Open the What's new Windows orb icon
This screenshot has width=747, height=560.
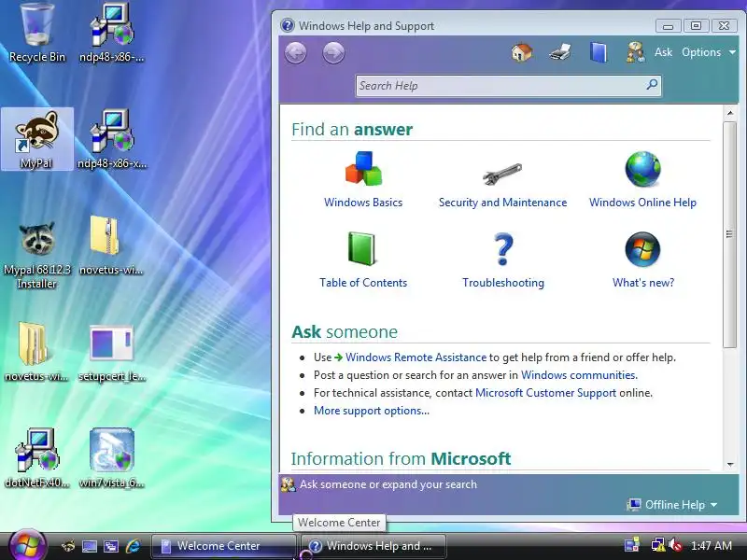(642, 249)
